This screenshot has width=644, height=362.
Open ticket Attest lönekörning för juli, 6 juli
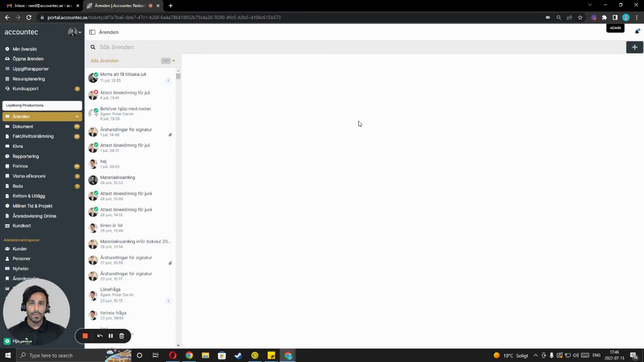click(x=130, y=95)
